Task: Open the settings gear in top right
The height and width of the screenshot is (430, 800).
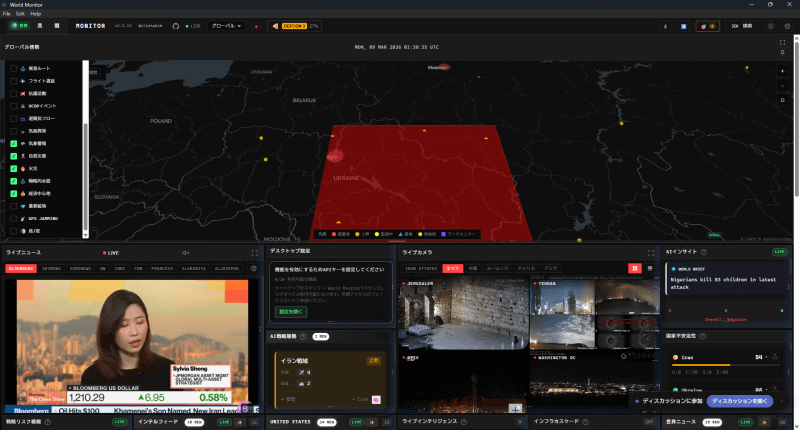Action: (x=787, y=26)
